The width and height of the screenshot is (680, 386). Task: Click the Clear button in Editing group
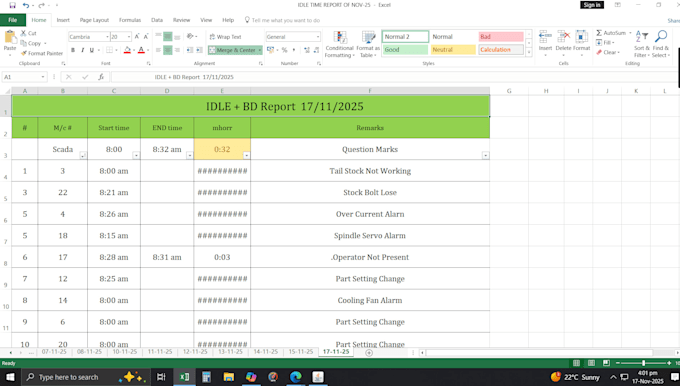pyautogui.click(x=608, y=52)
